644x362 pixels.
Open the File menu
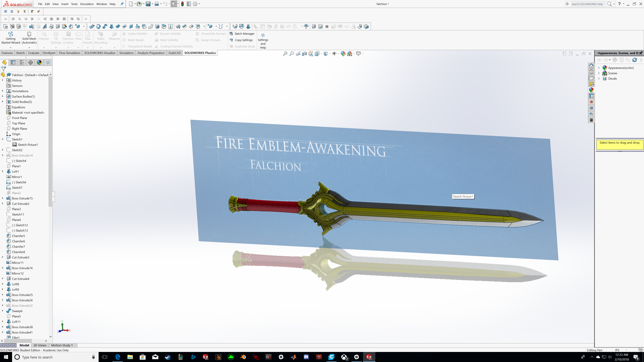[x=40, y=4]
